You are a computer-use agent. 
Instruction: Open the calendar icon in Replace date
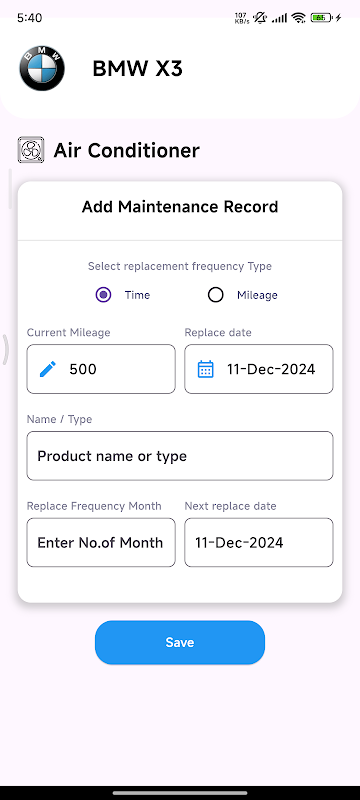pos(205,369)
